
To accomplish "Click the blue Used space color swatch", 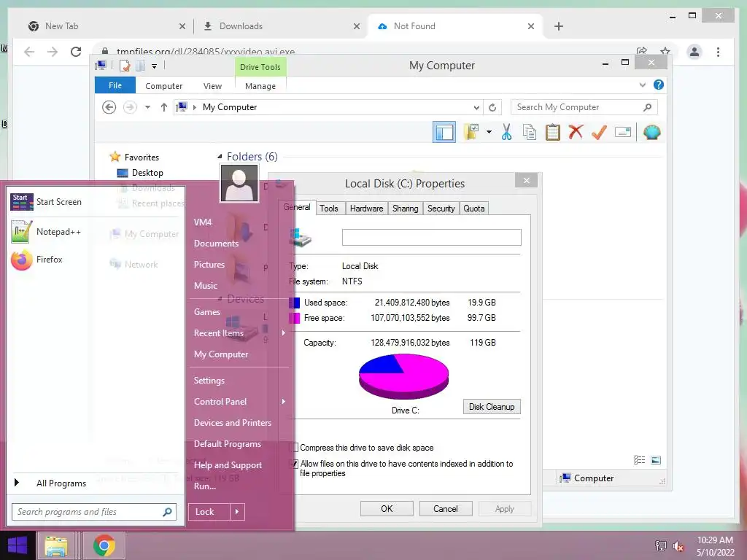I will tap(295, 303).
